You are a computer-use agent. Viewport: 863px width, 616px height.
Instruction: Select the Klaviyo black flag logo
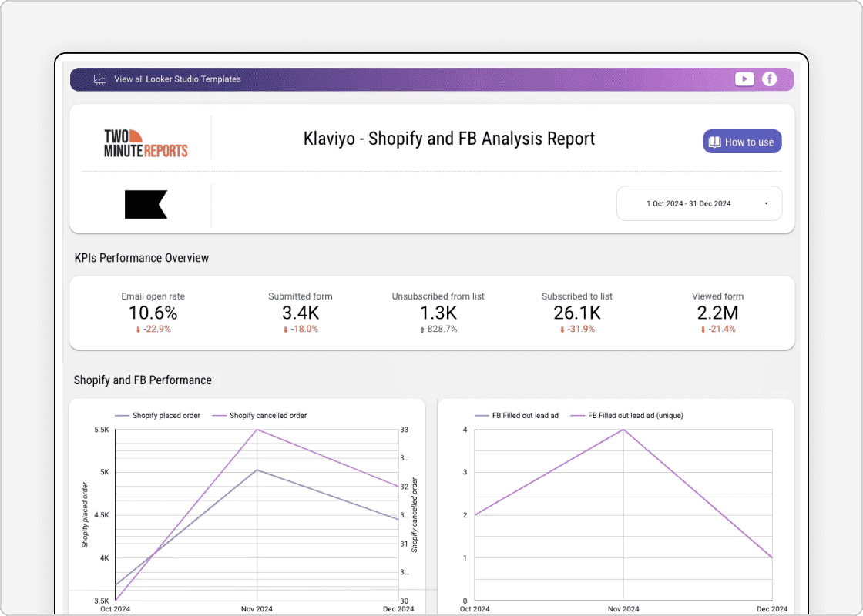146,204
